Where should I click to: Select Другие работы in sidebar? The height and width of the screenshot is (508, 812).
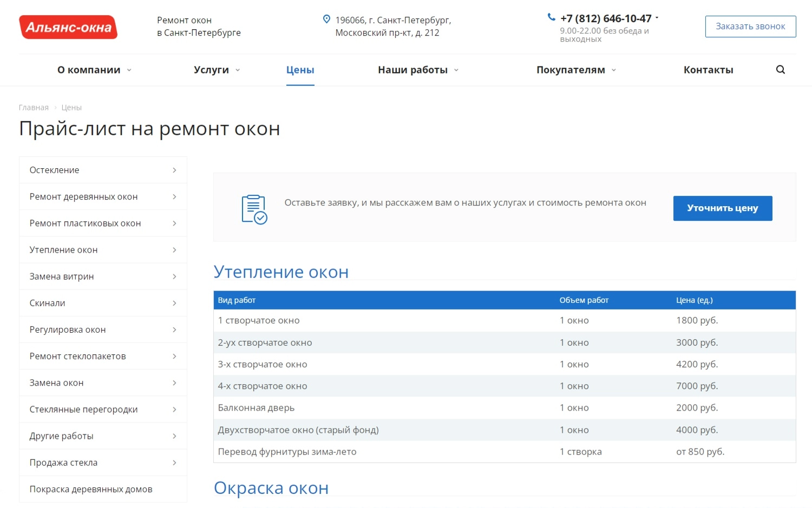(103, 436)
